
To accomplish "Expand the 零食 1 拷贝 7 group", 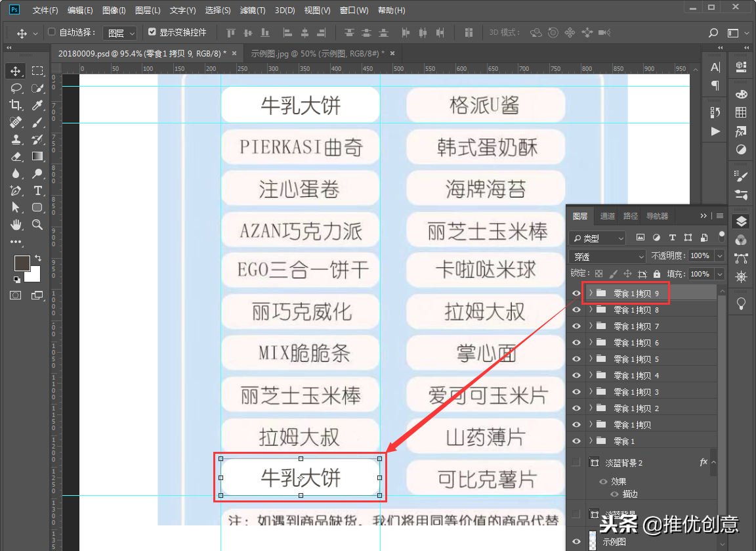I will pyautogui.click(x=591, y=326).
